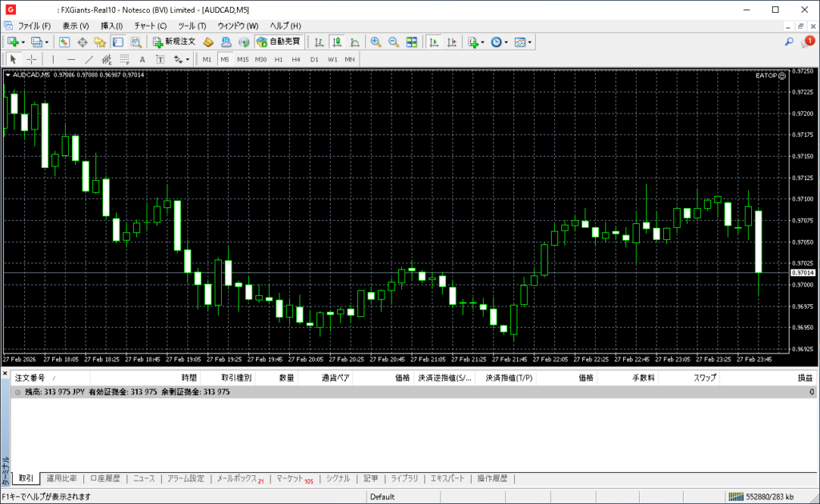Toggle the chart auto scroll button
This screenshot has width=820, height=504.
[x=434, y=42]
